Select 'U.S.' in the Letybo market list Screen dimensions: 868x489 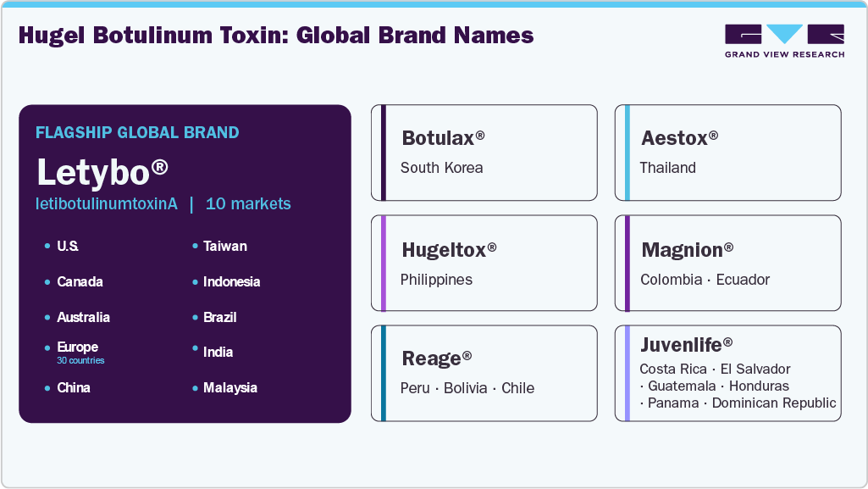point(68,246)
